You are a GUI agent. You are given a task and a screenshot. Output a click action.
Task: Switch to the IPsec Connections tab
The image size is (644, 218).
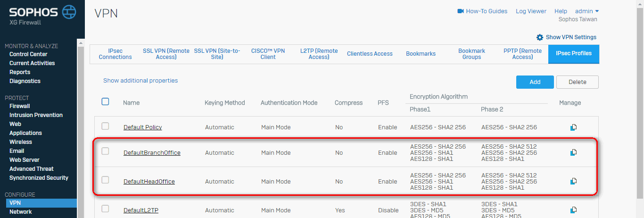(x=116, y=54)
